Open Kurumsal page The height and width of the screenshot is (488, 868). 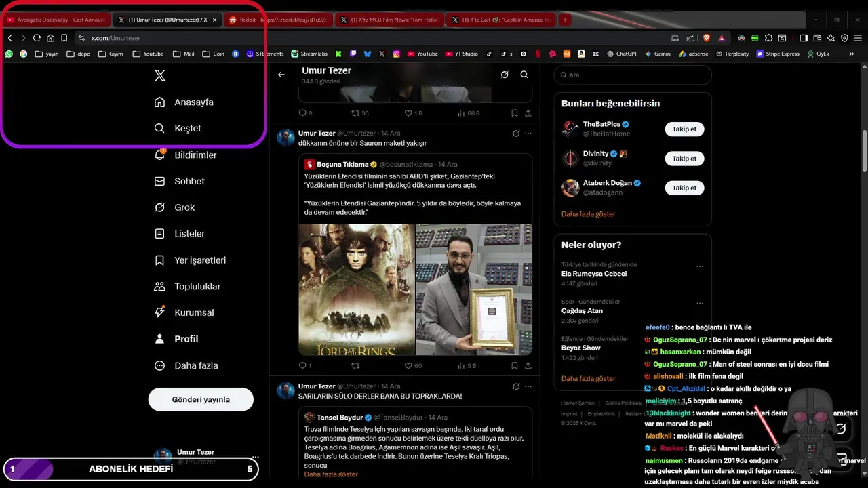point(184,312)
